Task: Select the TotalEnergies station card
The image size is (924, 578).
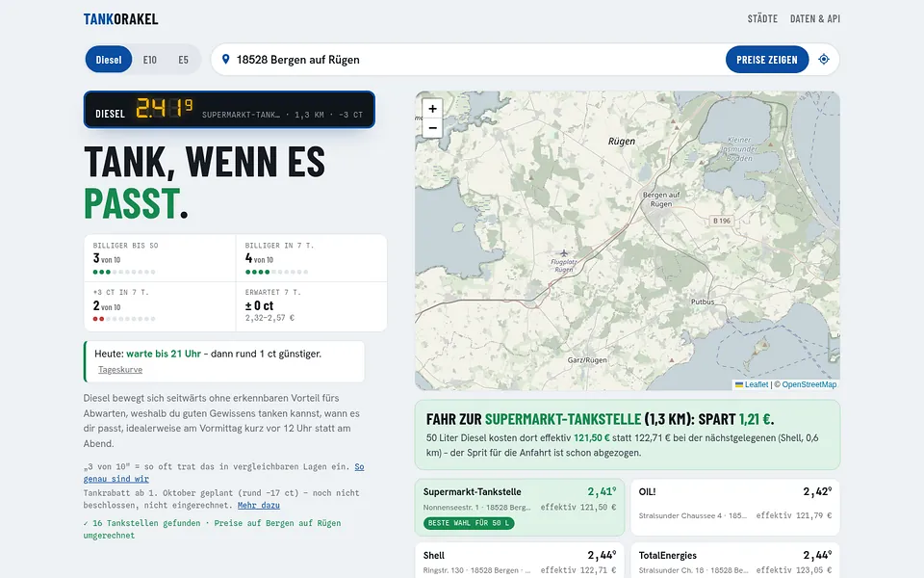Action: (x=734, y=561)
